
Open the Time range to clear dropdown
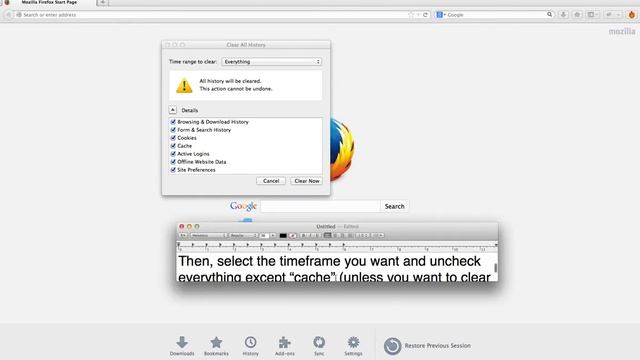271,62
